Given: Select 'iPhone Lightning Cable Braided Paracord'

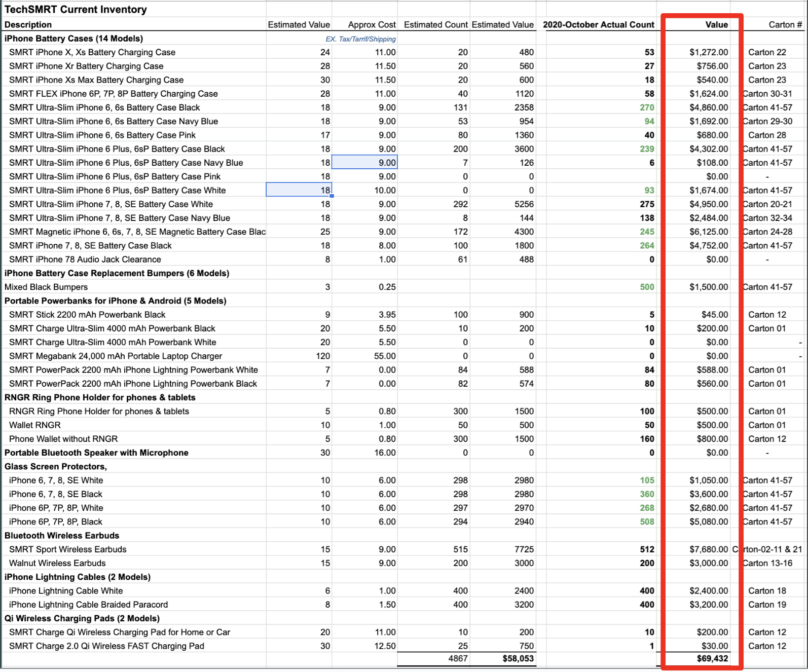Looking at the screenshot, I should pos(88,605).
